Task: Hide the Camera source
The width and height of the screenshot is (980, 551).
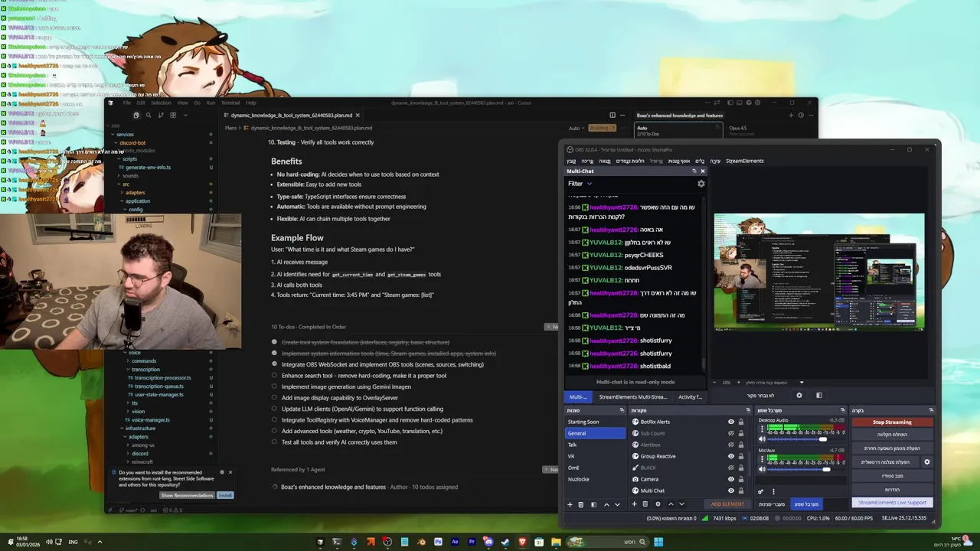Action: (731, 479)
